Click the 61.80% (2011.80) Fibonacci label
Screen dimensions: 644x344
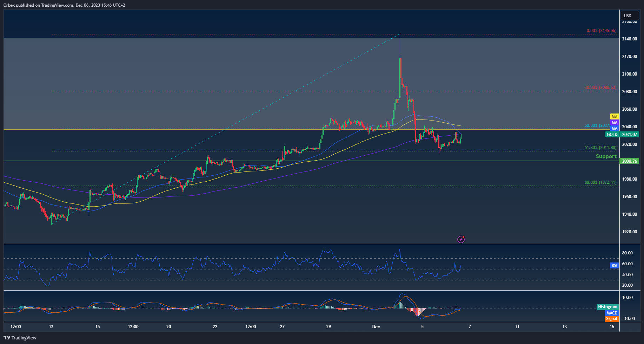(600, 148)
